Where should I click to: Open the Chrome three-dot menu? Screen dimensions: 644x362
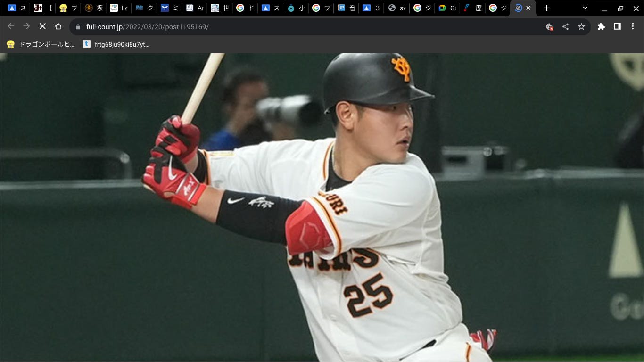633,26
